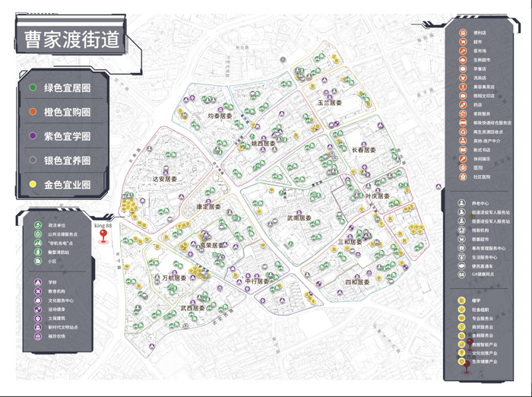The width and height of the screenshot is (532, 397).
Task: Select the 银色宜养圈 legend entry
Action: click(x=62, y=160)
